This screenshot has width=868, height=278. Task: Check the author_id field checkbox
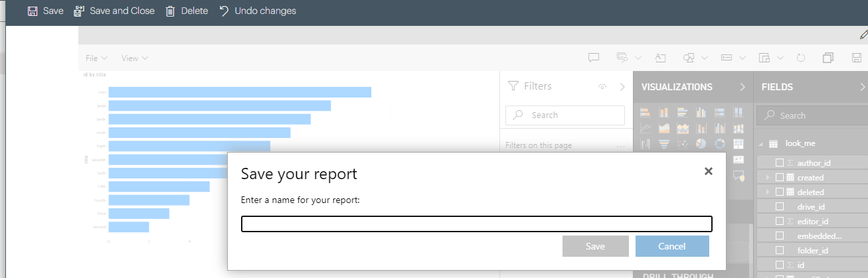(780, 163)
